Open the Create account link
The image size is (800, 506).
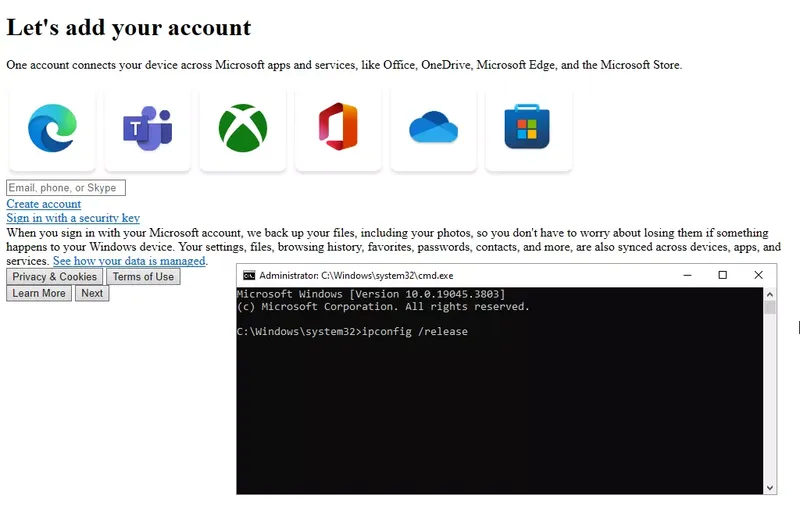click(x=43, y=204)
